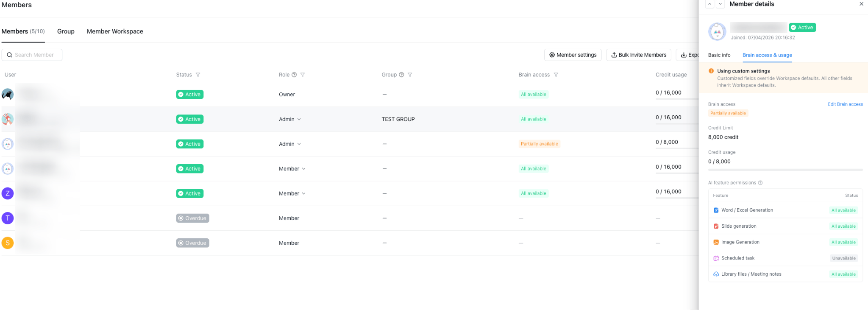Switch to the Group tab
This screenshot has width=868, height=310.
tap(66, 31)
